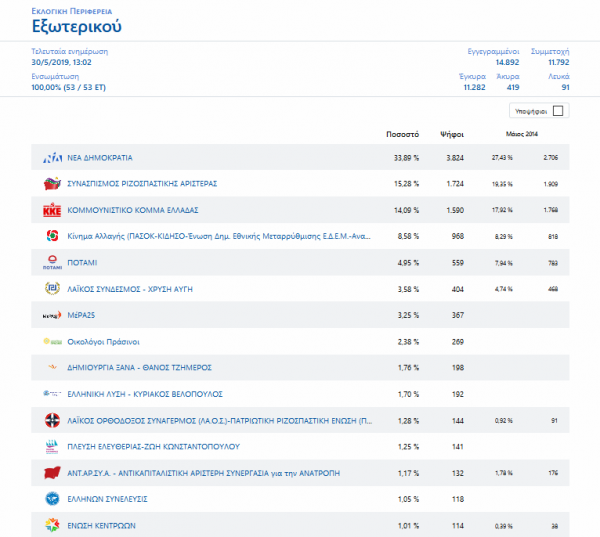Viewport: 600px width, 537px height.
Task: Click the Κίνημα Αλλαγής party logo
Action: tap(52, 236)
